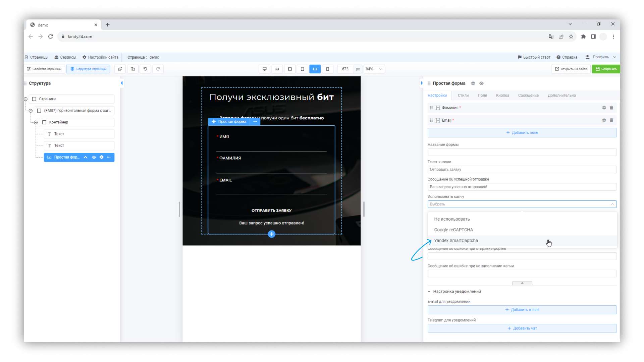Open a new browser tab

(108, 25)
